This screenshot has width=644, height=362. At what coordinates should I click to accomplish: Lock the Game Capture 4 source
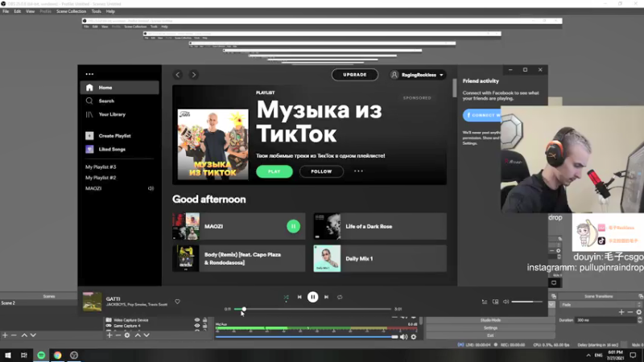coord(205,326)
